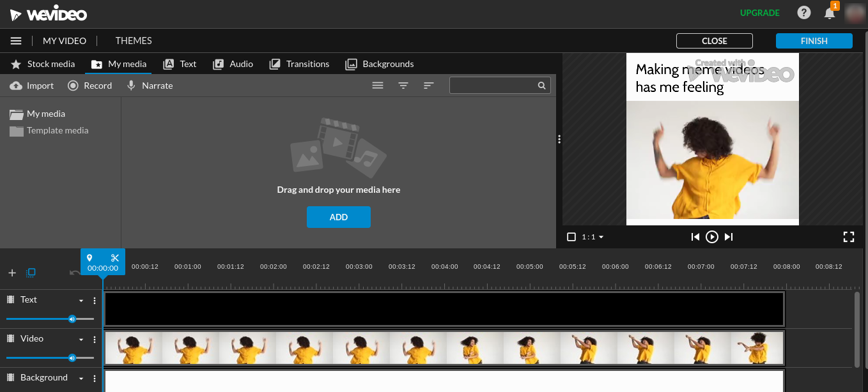Open the 1:1 aspect ratio dropdown
The height and width of the screenshot is (392, 868).
point(591,236)
